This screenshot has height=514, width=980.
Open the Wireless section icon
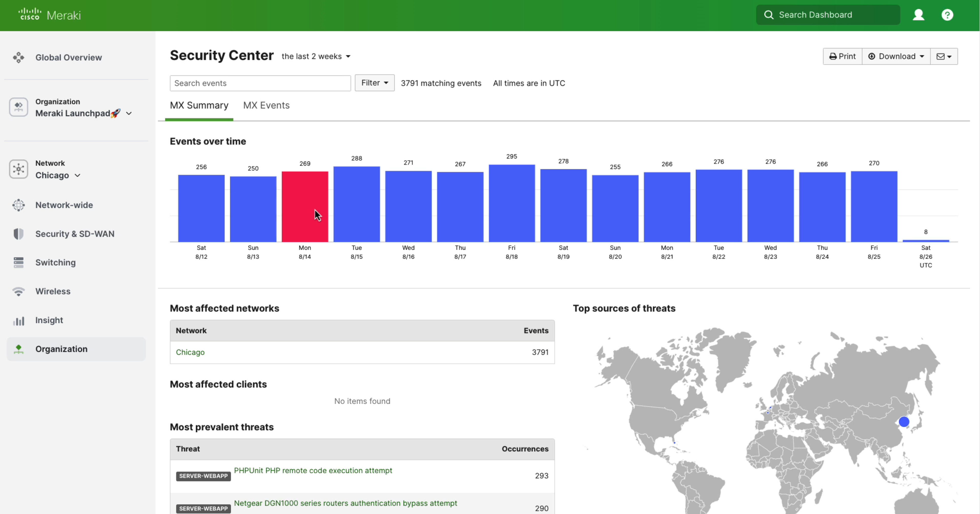point(18,291)
